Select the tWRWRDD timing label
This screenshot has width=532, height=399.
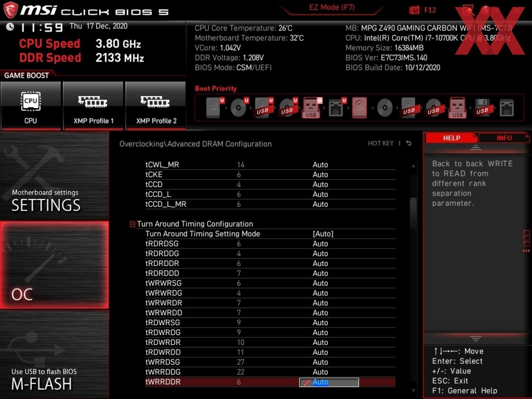[164, 313]
